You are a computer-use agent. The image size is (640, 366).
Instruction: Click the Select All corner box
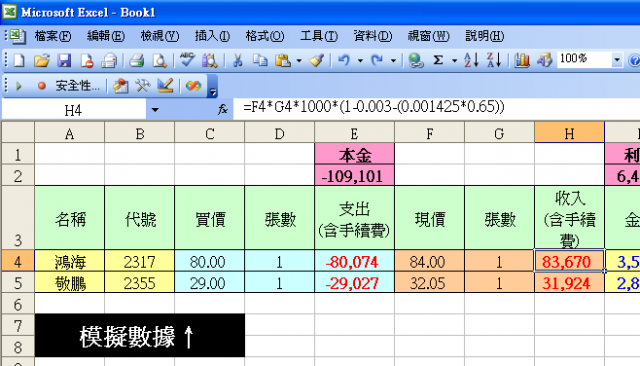tap(18, 132)
